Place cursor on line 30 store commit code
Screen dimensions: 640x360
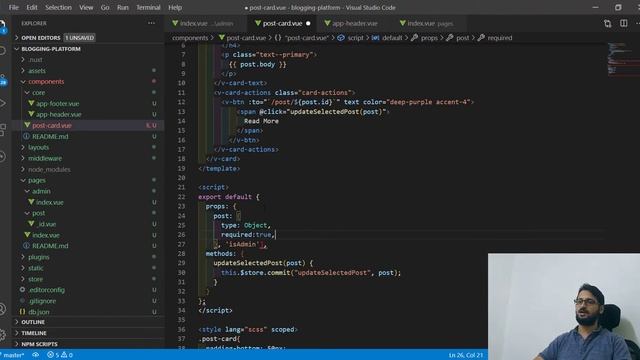click(311, 273)
